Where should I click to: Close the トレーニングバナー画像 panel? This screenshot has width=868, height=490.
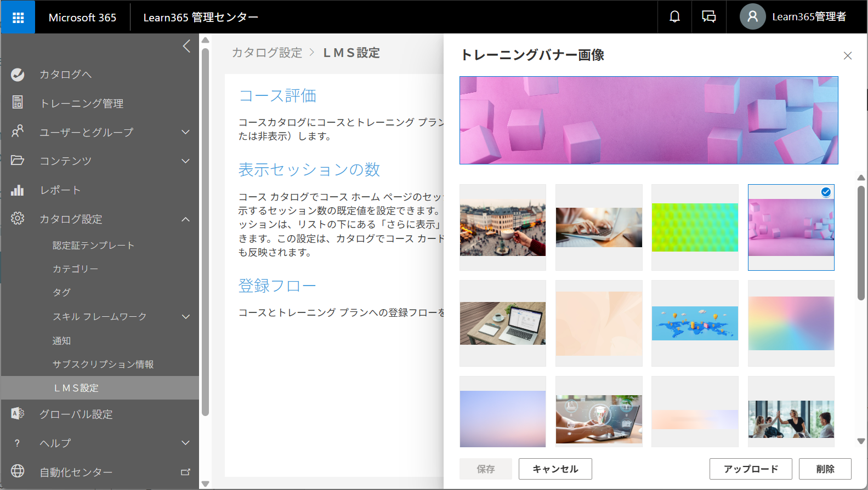(x=848, y=56)
